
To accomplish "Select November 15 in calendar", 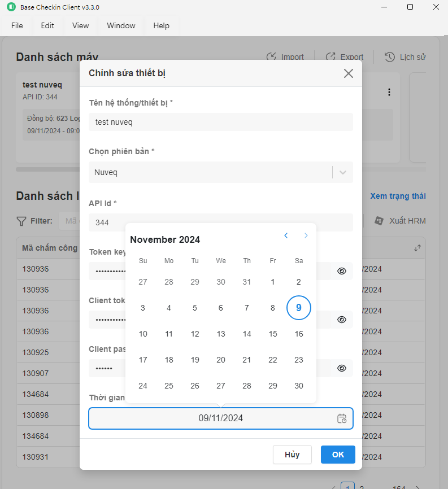I will 273,334.
